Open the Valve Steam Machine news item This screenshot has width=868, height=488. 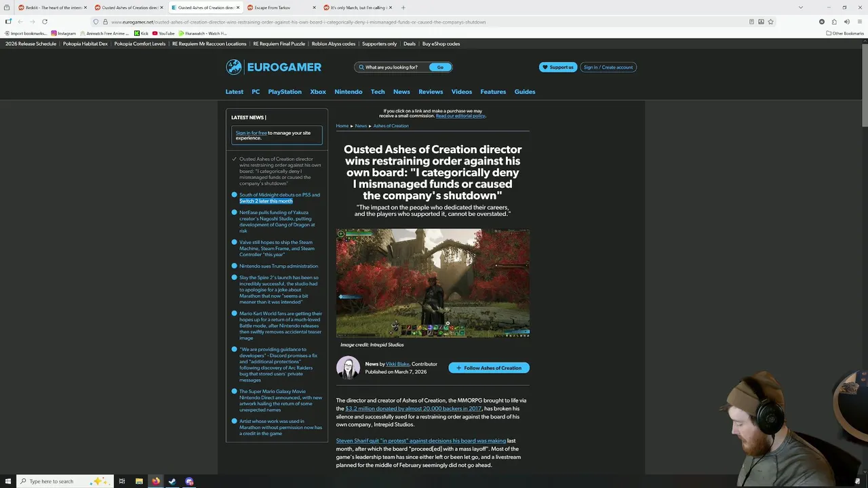[x=277, y=249]
